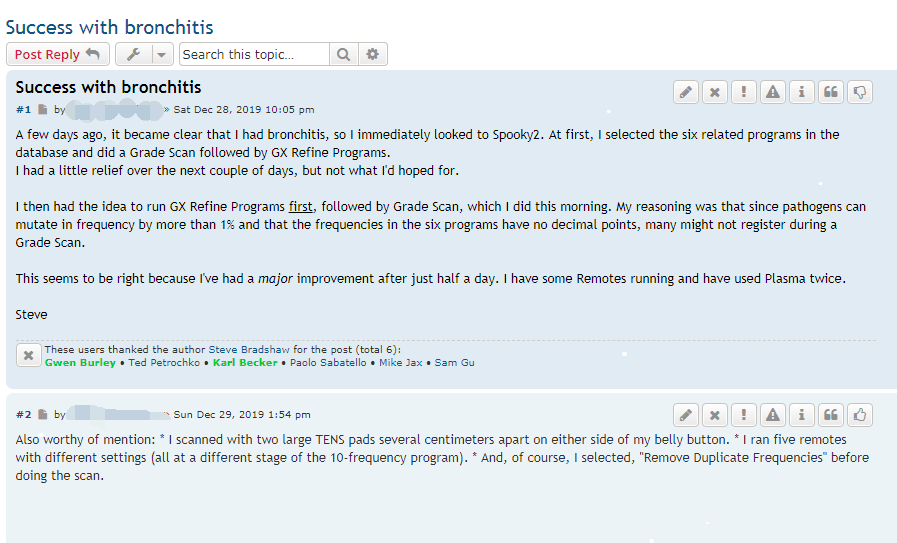Open advanced search gear icon
897x543 pixels.
(x=373, y=54)
